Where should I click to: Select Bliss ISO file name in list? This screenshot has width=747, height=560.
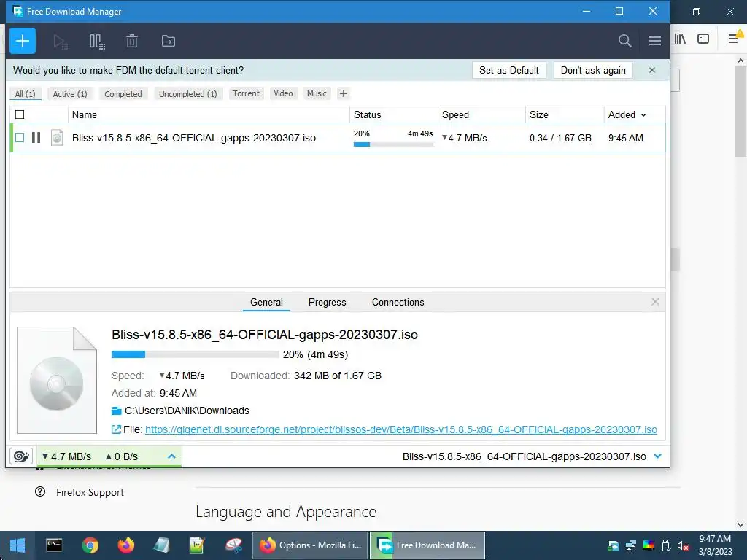pyautogui.click(x=194, y=138)
